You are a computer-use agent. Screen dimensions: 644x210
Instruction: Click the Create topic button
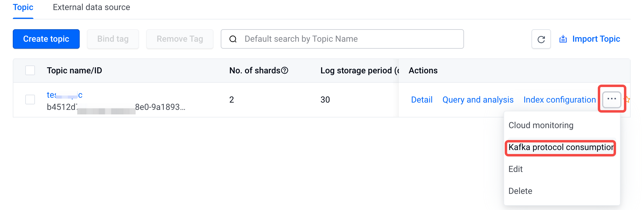coord(46,39)
